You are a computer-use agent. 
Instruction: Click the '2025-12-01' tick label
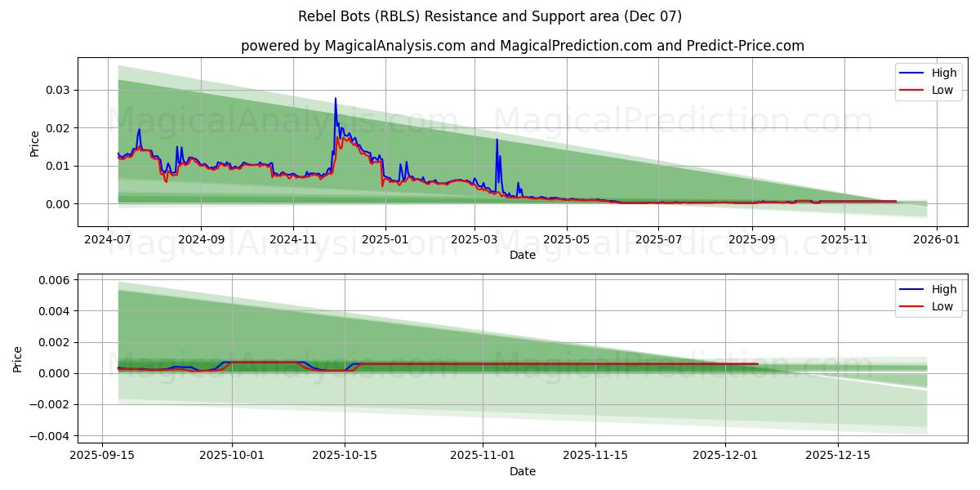click(x=724, y=457)
